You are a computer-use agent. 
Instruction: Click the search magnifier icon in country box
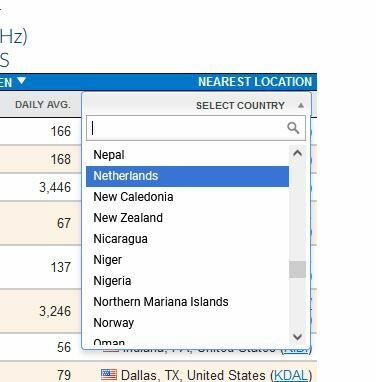click(293, 128)
